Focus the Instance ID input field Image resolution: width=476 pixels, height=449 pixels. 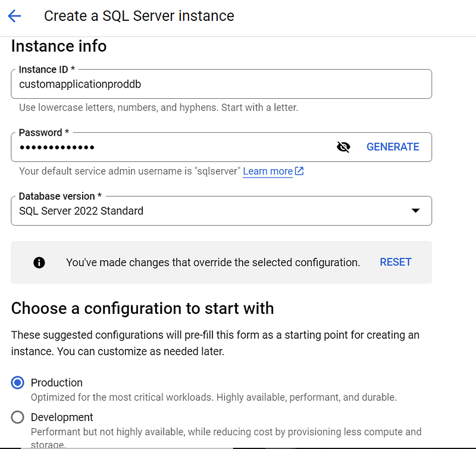(221, 84)
